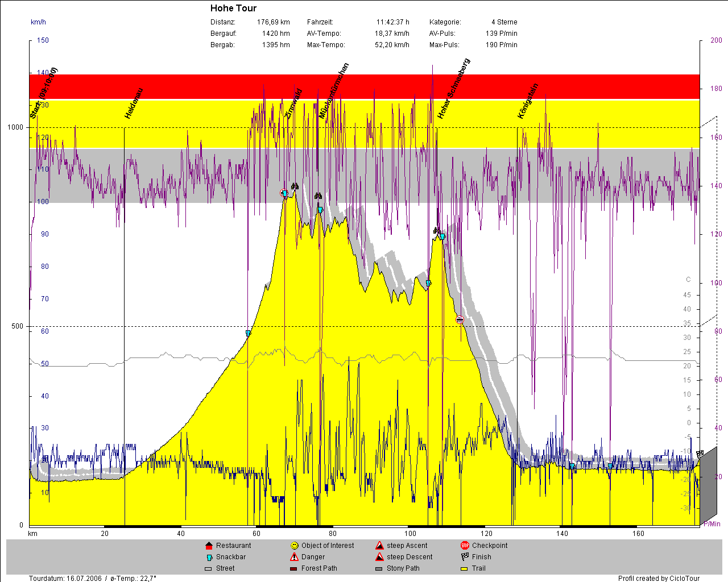
Task: Click the snackbar marker near km 58
Action: coord(248,333)
